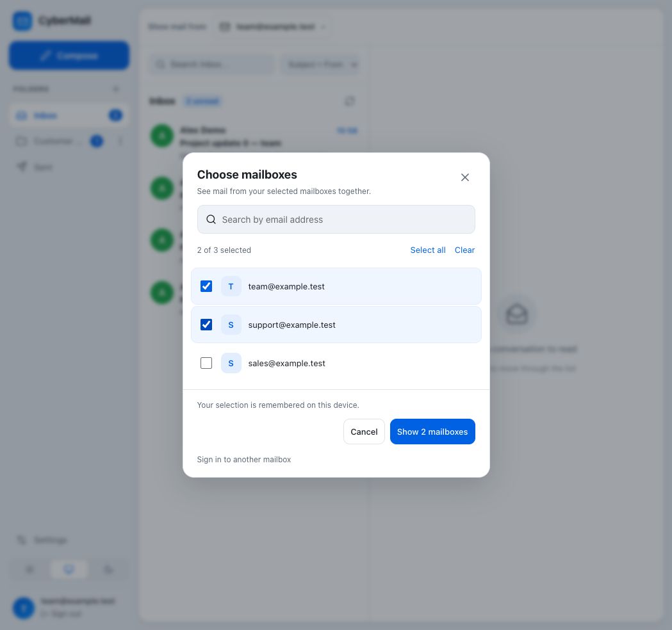Close the Choose mailboxes dialog
672x630 pixels.
tap(464, 177)
